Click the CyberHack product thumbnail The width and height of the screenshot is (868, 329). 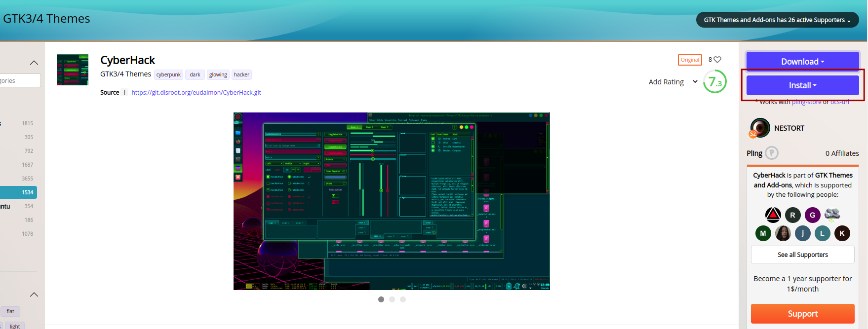73,70
